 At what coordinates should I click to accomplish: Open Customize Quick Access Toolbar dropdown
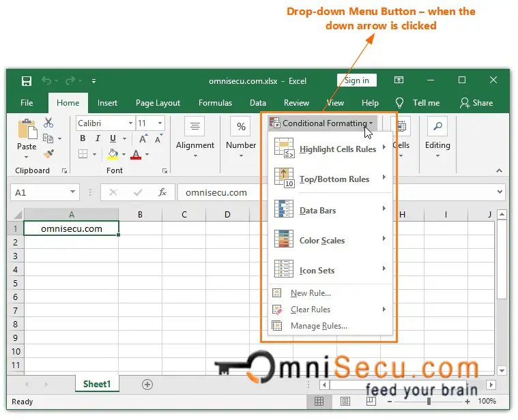(x=93, y=81)
